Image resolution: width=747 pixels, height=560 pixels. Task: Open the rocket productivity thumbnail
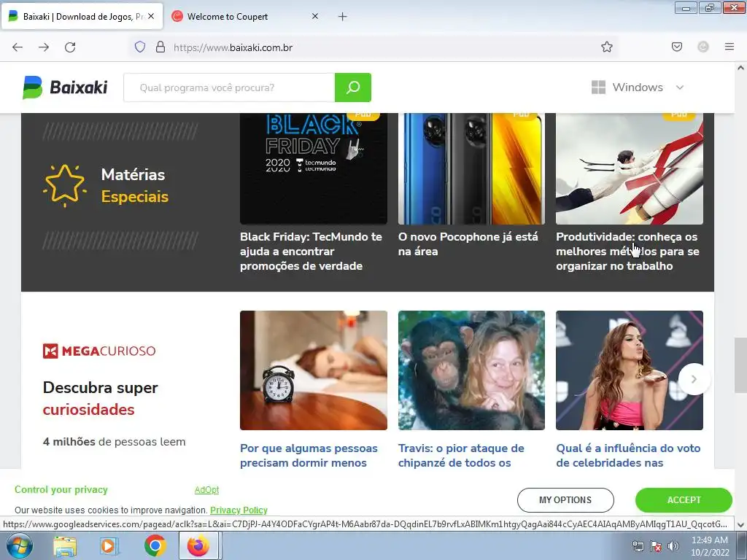(630, 168)
